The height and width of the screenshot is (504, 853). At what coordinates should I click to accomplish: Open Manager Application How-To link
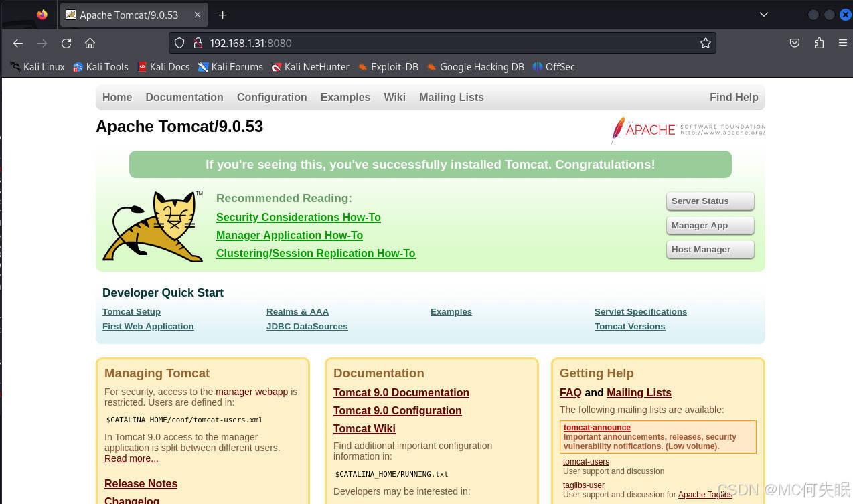(289, 235)
